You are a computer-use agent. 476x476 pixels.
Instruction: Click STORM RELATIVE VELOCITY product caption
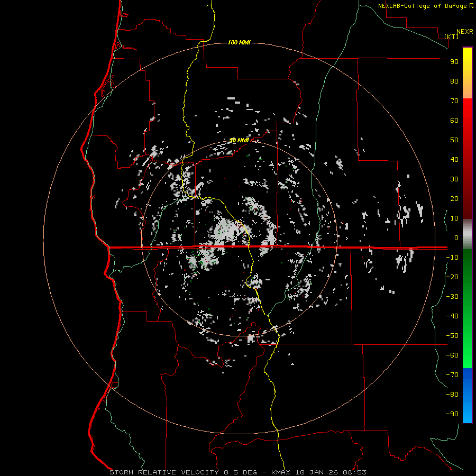164,472
